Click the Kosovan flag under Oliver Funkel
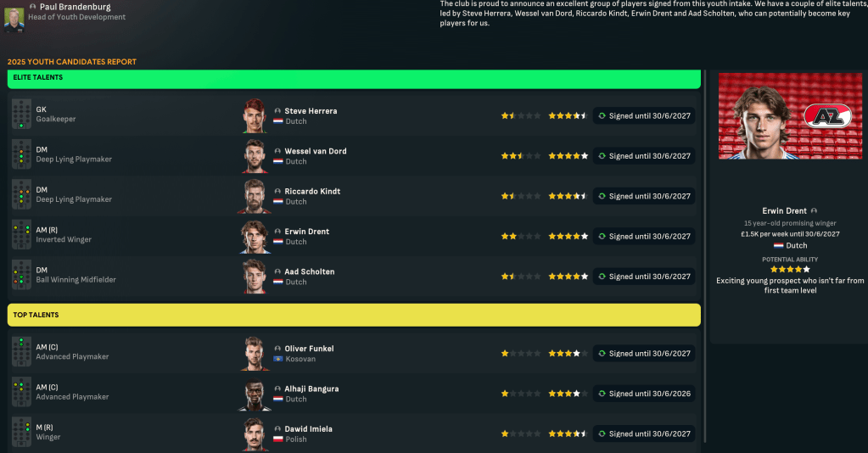The height and width of the screenshot is (453, 868). [277, 359]
